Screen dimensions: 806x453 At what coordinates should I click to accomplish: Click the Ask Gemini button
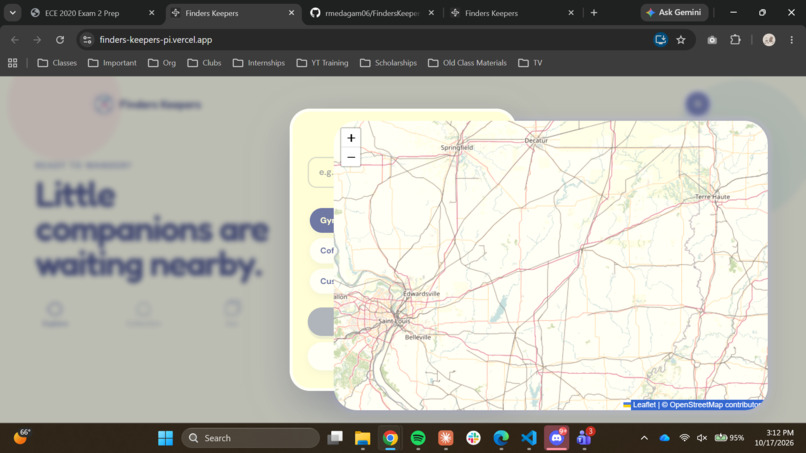[674, 12]
